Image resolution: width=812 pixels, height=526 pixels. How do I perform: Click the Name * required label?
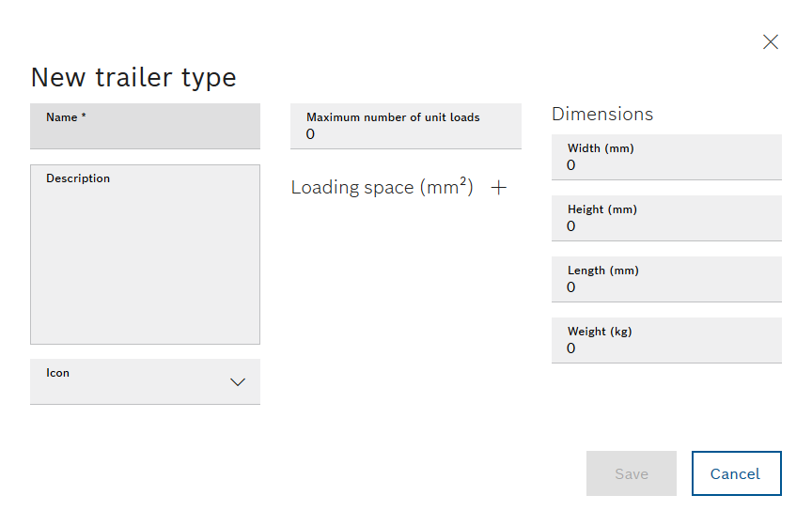tap(66, 117)
